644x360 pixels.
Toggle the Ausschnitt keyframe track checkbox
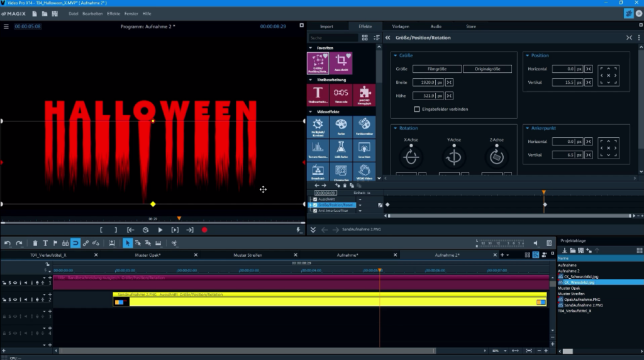point(315,200)
